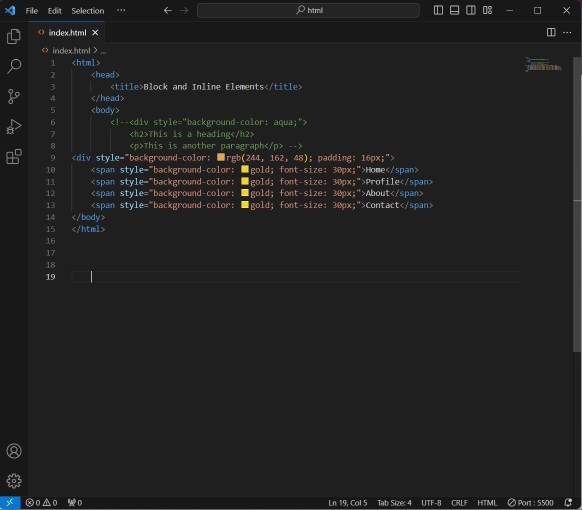Open the Extensions view icon

(14, 157)
